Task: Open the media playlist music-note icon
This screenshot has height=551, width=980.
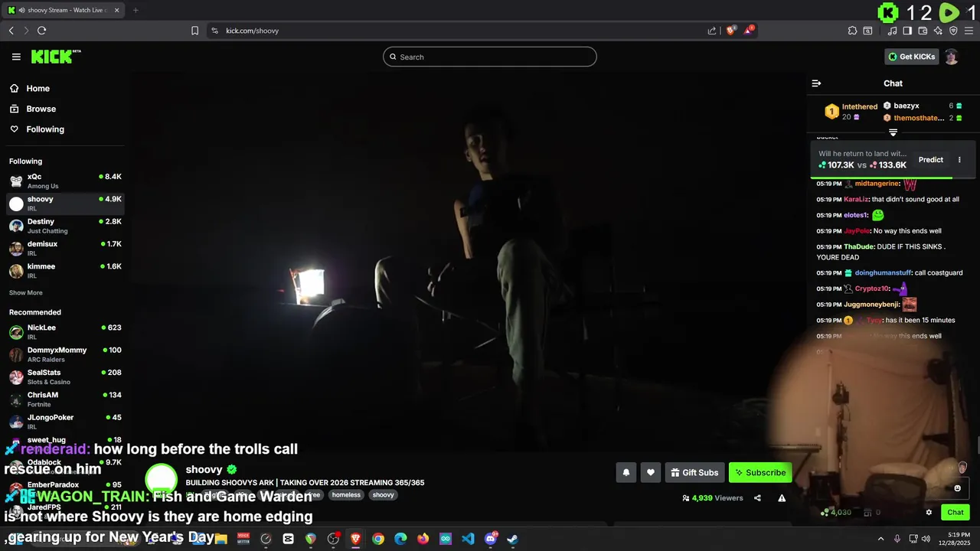Action: click(892, 31)
